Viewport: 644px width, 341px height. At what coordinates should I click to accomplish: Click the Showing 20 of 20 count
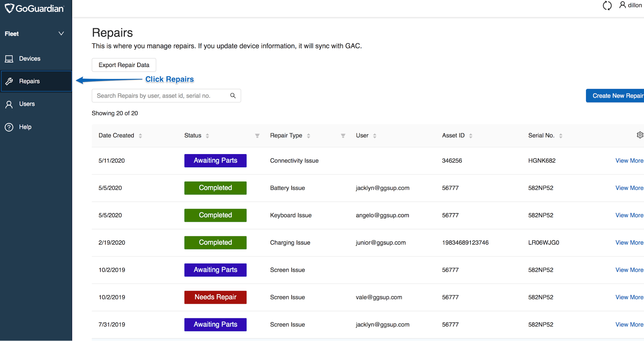[x=115, y=113]
